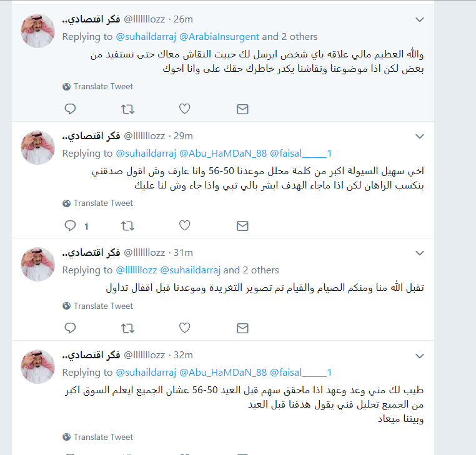The image size is (476, 455).
Task: Reply to the 26m tweet
Action: point(70,109)
